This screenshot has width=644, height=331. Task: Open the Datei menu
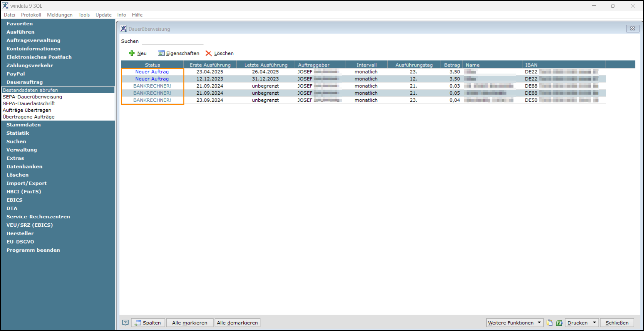click(x=10, y=15)
